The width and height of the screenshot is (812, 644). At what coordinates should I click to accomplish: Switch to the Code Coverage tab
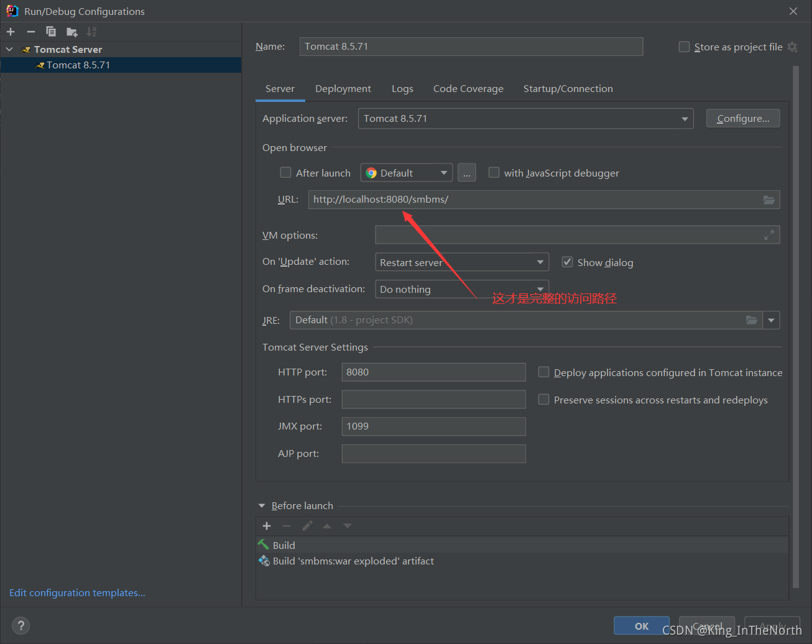tap(468, 88)
